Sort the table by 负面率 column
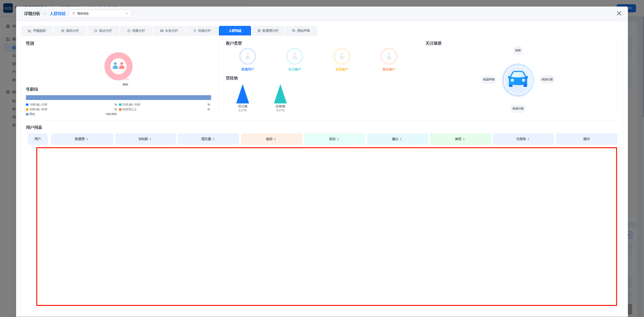644x317 pixels. (x=523, y=139)
